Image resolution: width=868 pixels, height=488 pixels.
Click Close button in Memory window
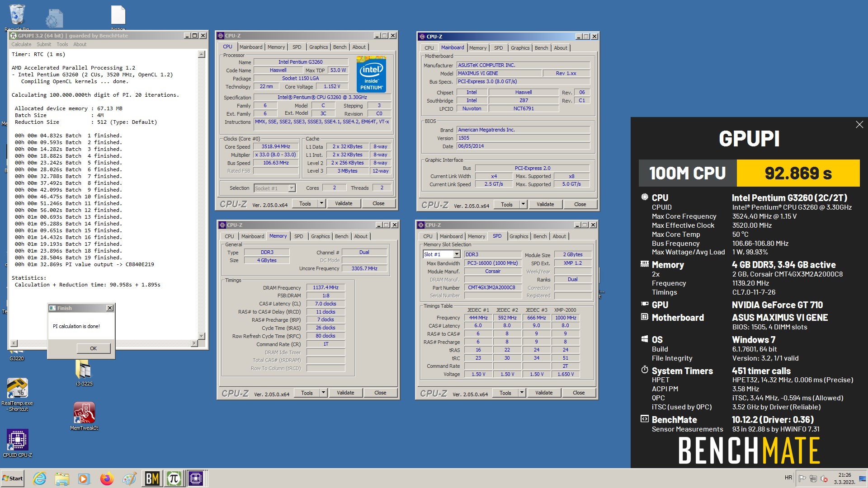(x=380, y=393)
